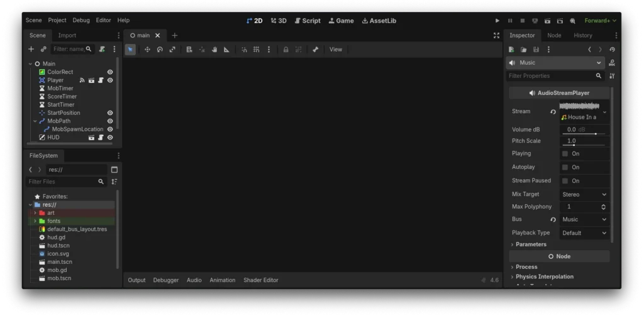Select the Move mode tool in toolbar

(x=147, y=50)
